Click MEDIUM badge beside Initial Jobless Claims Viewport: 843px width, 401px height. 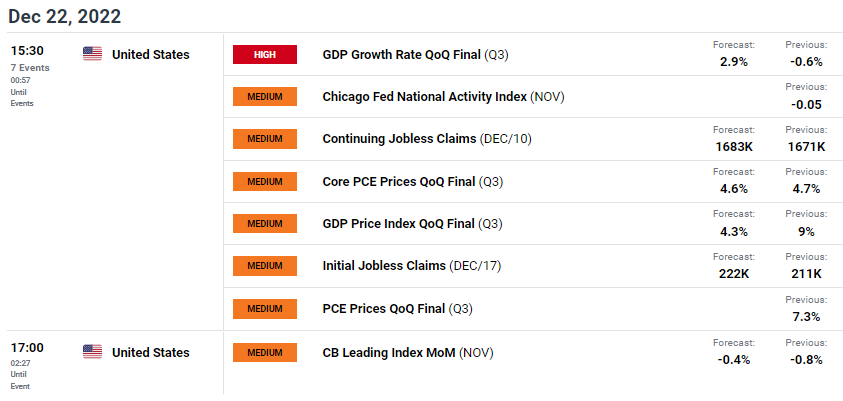[264, 266]
